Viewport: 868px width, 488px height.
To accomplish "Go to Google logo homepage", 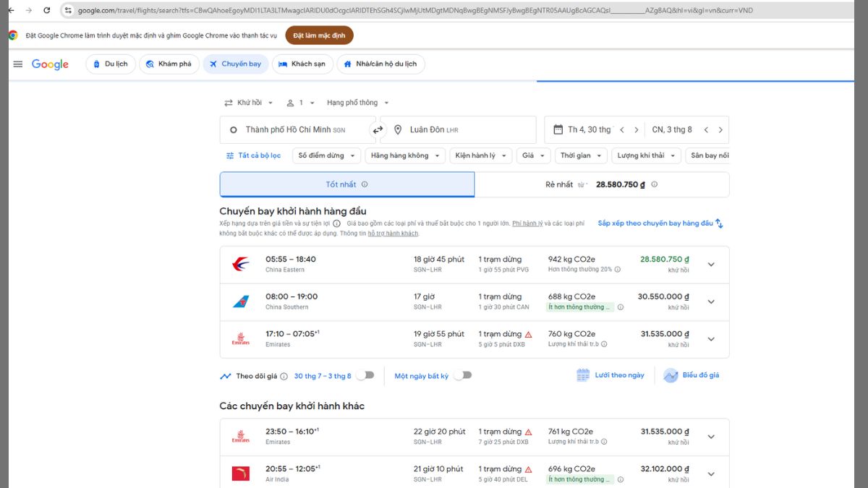I will (50, 64).
